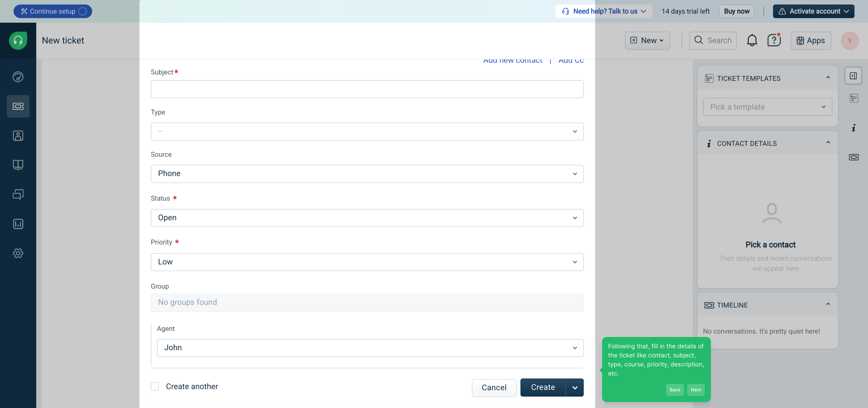
Task: Click into the Subject input field
Action: click(x=367, y=89)
